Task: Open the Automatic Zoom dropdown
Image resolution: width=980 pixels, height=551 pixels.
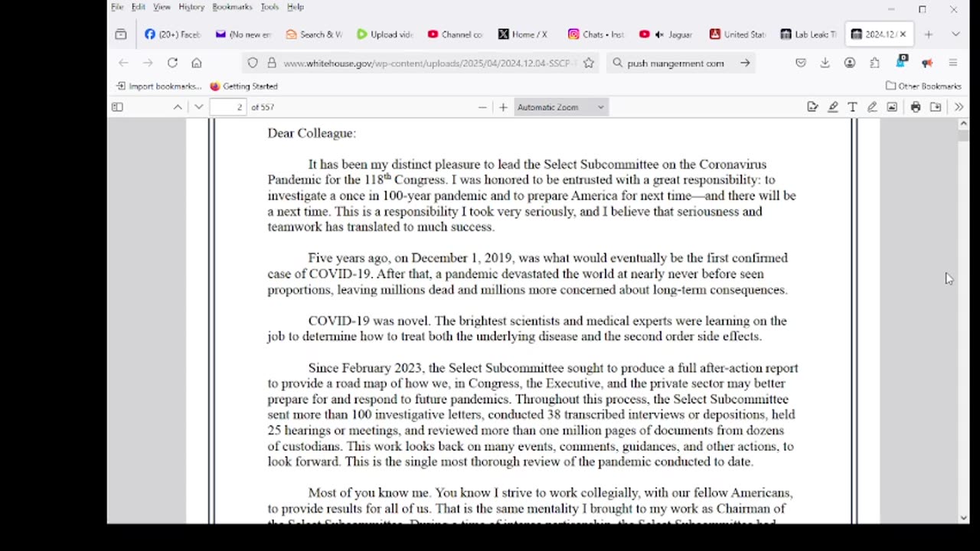Action: point(560,107)
